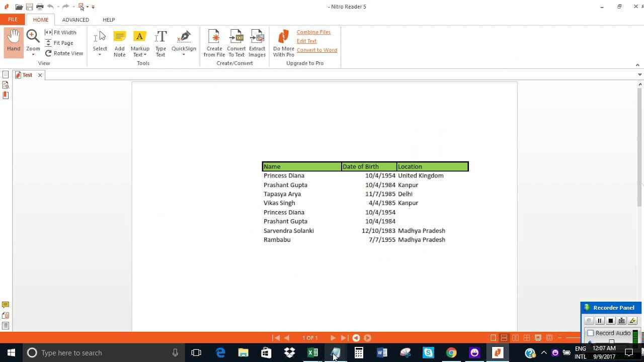Click the Combine Files link
This screenshot has height=362, width=644.
[313, 32]
